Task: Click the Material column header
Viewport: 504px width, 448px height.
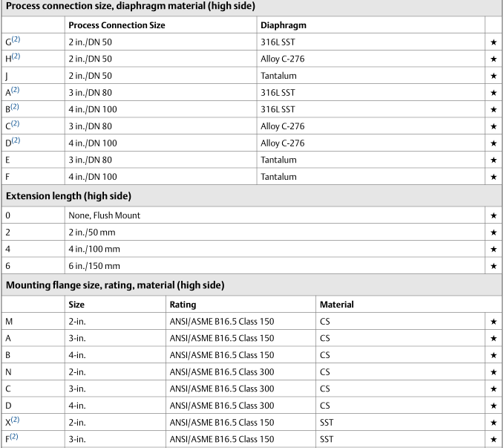Action: pyautogui.click(x=336, y=305)
